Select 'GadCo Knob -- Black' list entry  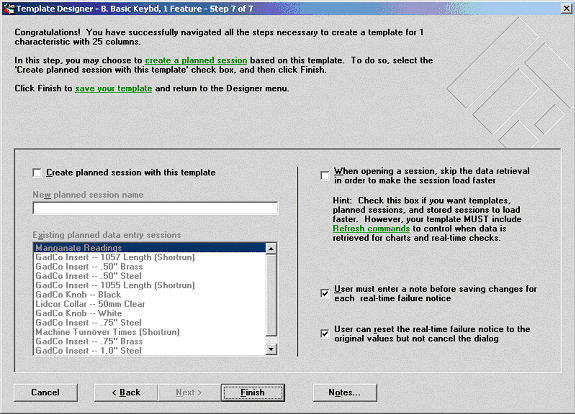coord(150,294)
